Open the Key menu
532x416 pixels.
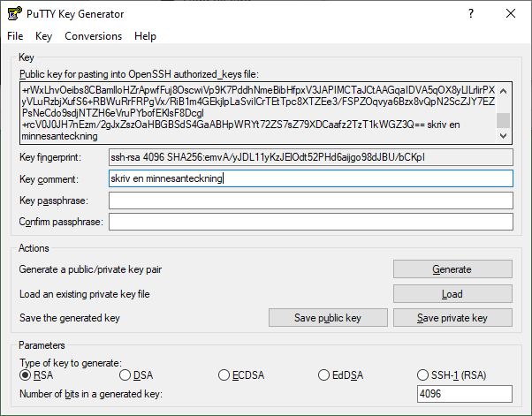click(x=44, y=36)
